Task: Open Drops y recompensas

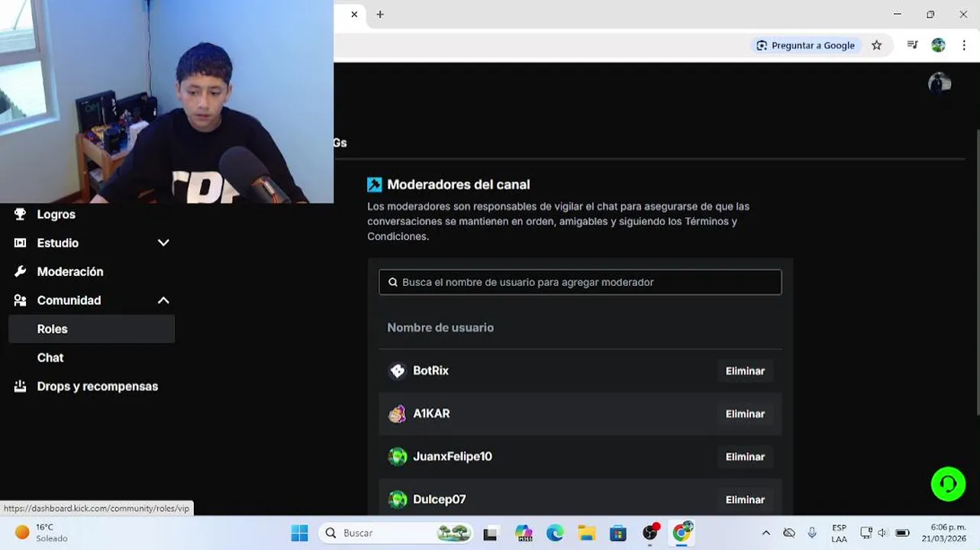Action: pos(98,387)
